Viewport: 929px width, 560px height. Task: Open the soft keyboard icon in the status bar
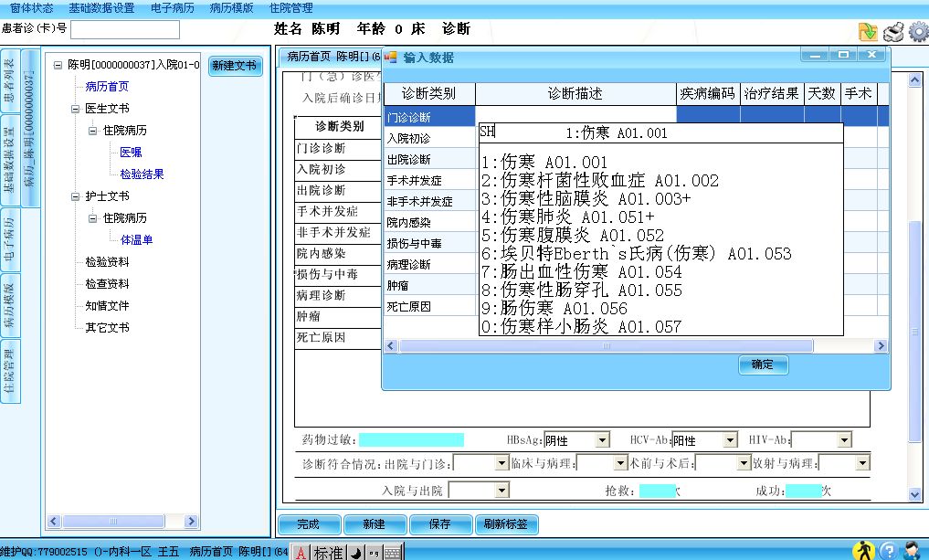(393, 551)
